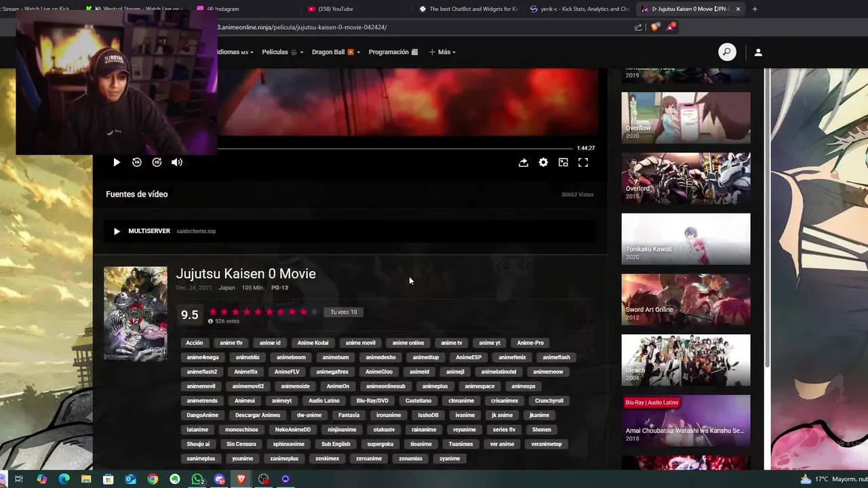Click the Tu voto: 10 label
Image resolution: width=868 pixels, height=488 pixels.
[x=344, y=312]
